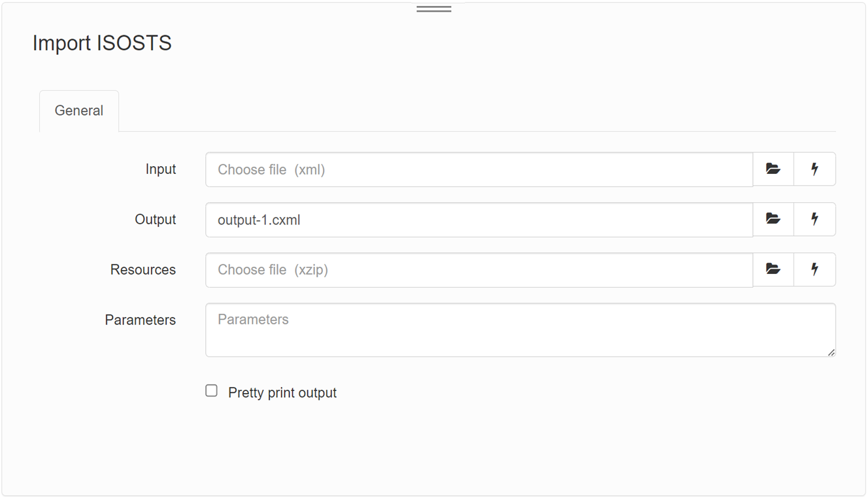
Task: Focus the Resources xzip file field
Action: (479, 270)
